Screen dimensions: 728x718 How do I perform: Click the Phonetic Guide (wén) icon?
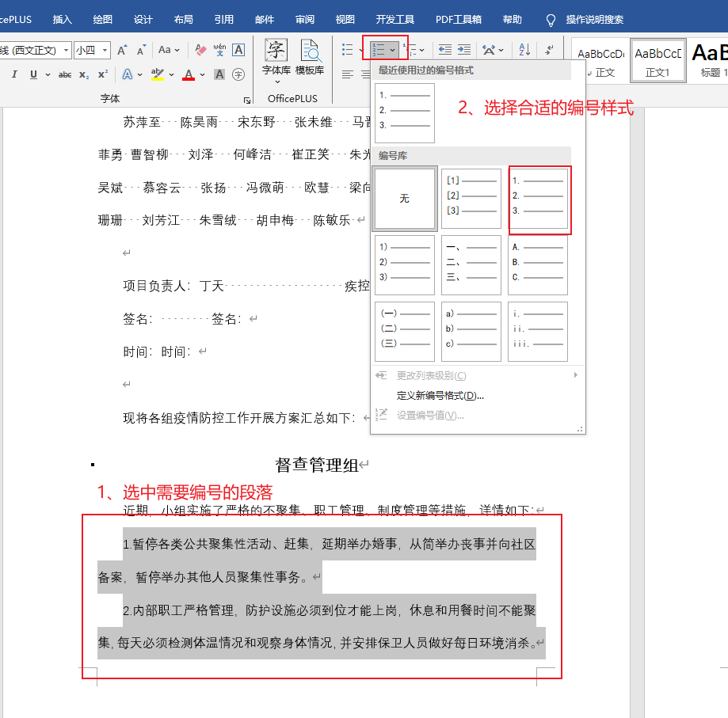[219, 50]
